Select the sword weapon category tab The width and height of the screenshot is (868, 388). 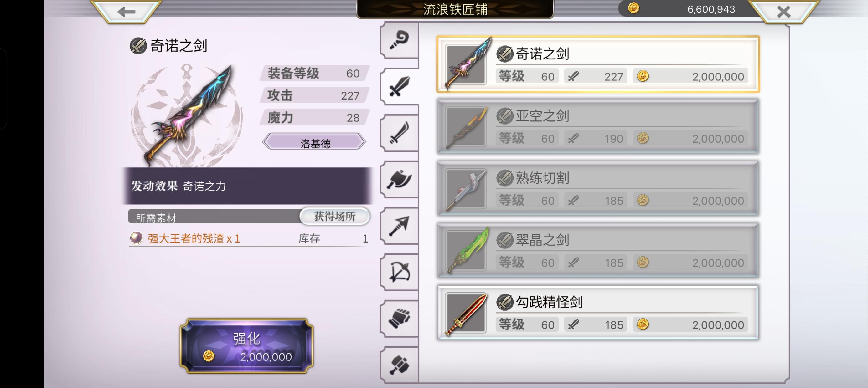[x=400, y=86]
